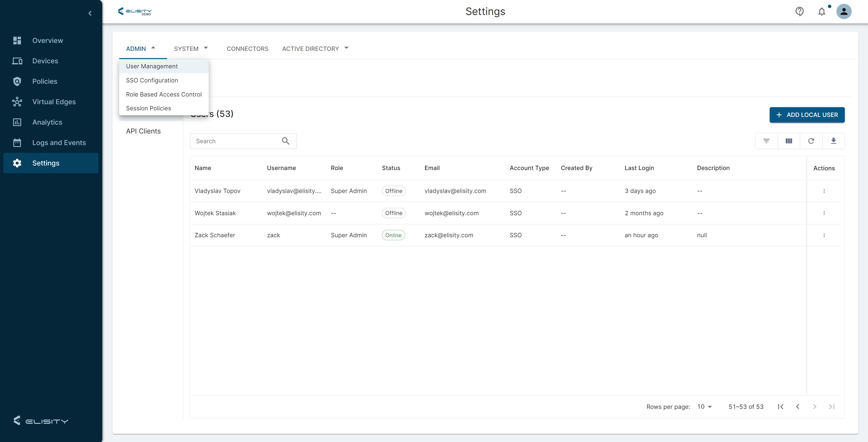Go to previous page of users
The image size is (868, 442).
798,407
